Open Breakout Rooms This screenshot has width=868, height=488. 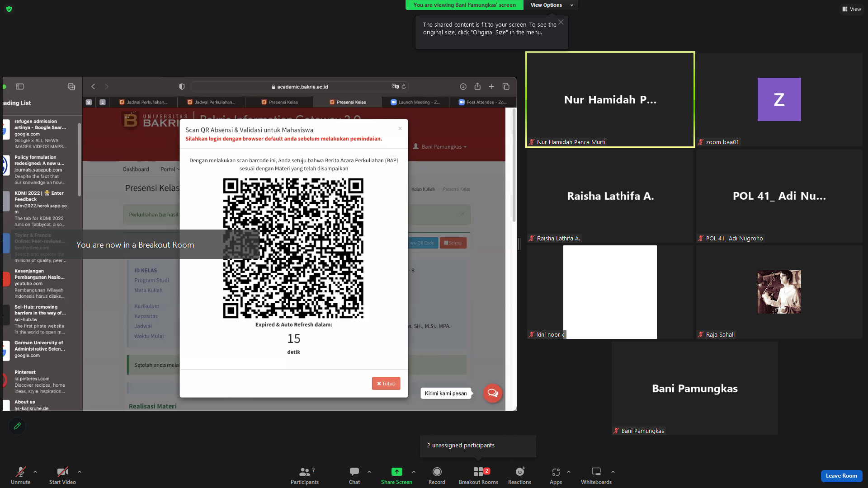(x=478, y=475)
